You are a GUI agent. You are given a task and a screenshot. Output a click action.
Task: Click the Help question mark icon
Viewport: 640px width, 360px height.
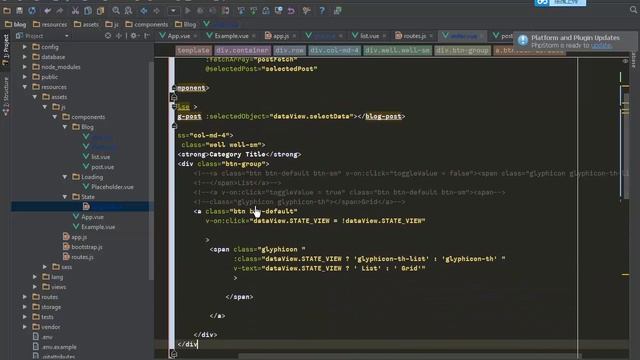[x=322, y=11]
